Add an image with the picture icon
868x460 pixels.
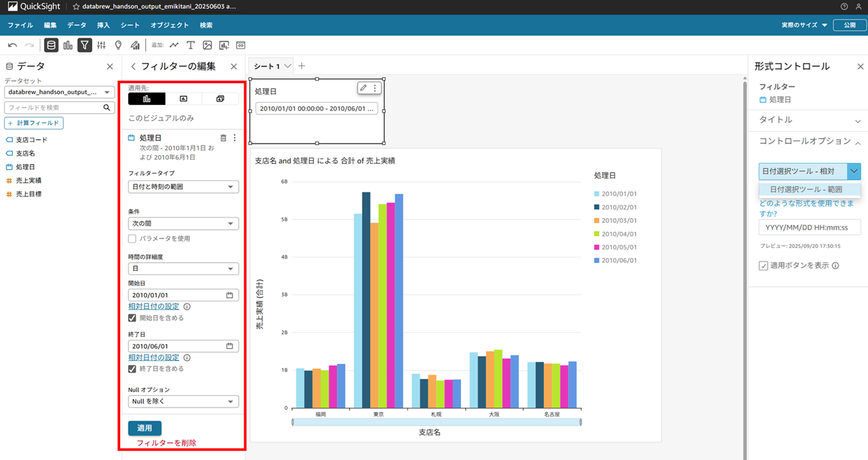click(208, 45)
